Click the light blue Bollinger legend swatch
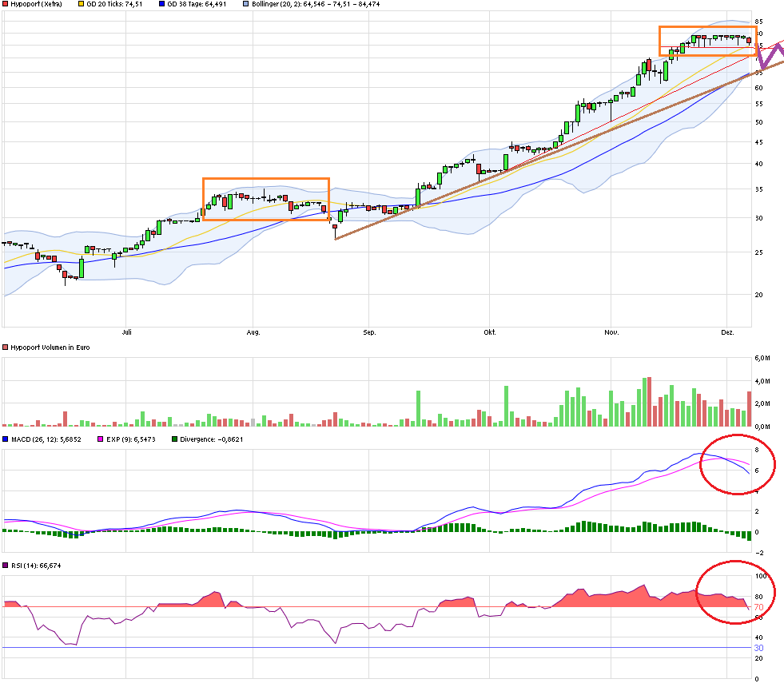The height and width of the screenshot is (687, 784). click(x=245, y=4)
